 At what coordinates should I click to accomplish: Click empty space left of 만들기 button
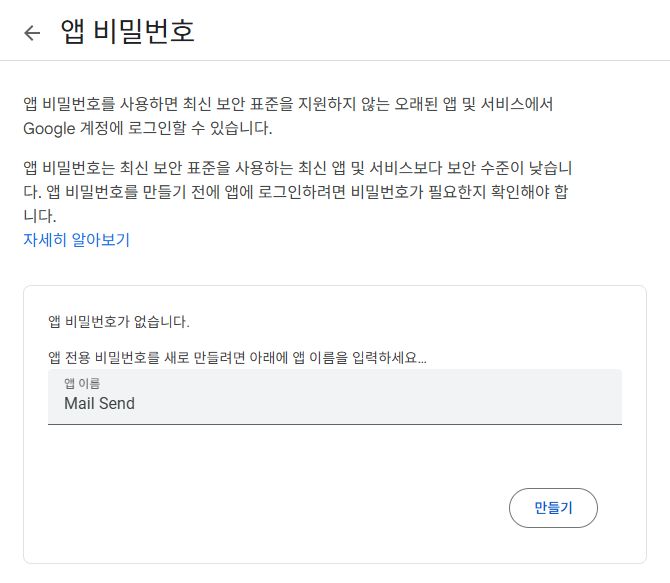[300, 508]
